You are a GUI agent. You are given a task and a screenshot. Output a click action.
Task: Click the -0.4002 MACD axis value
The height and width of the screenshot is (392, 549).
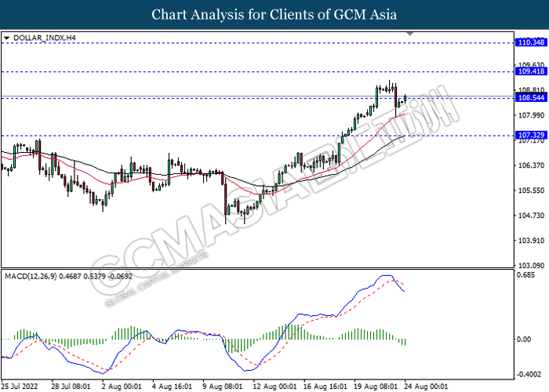(x=529, y=375)
